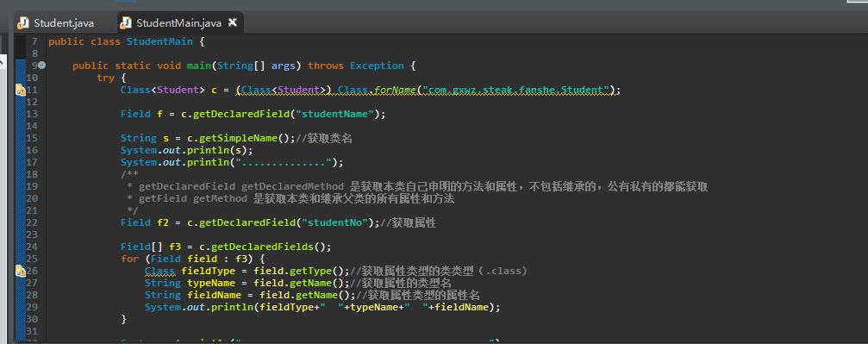Image resolution: width=868 pixels, height=344 pixels.
Task: Click the class name StudentMain on line 7
Action: pos(159,41)
